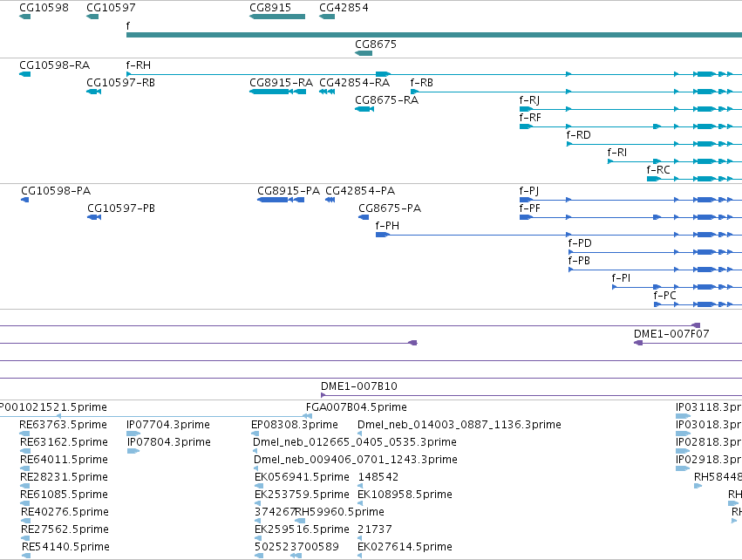Viewport: 742px width, 560px height.
Task: Select the CG8675 gene label
Action: pos(376,44)
